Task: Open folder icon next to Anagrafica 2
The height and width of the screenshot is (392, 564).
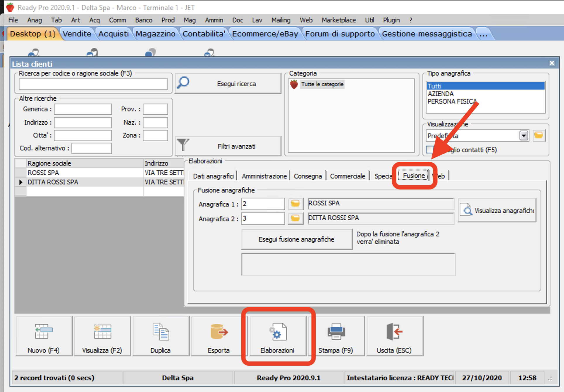Action: click(295, 218)
